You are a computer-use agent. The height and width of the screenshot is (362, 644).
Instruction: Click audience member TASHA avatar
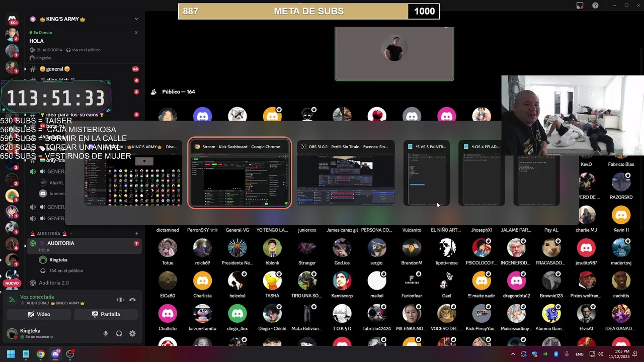[x=272, y=281]
